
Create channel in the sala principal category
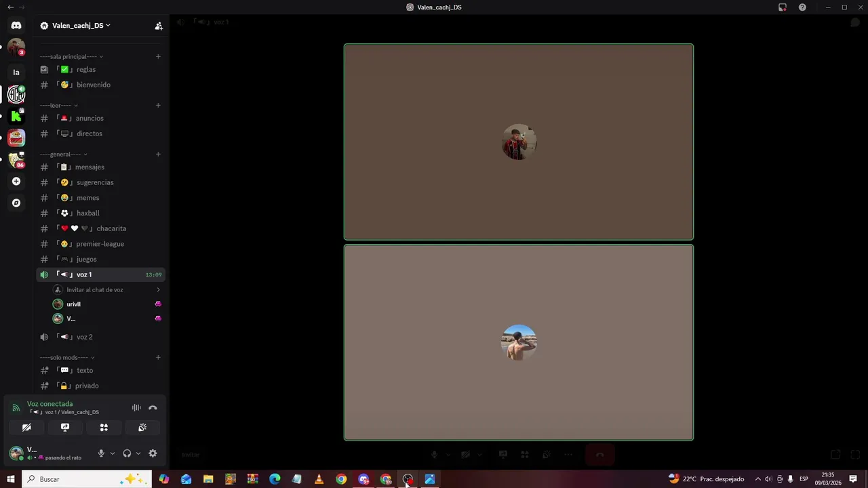pyautogui.click(x=158, y=56)
